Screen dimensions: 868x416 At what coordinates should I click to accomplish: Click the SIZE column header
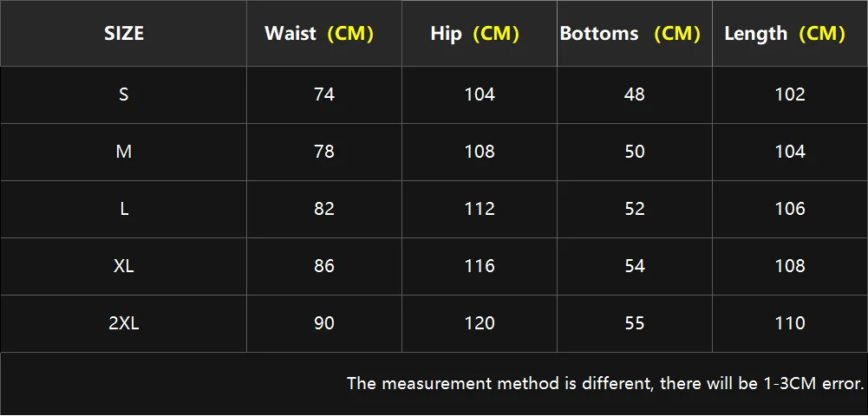coord(123,34)
